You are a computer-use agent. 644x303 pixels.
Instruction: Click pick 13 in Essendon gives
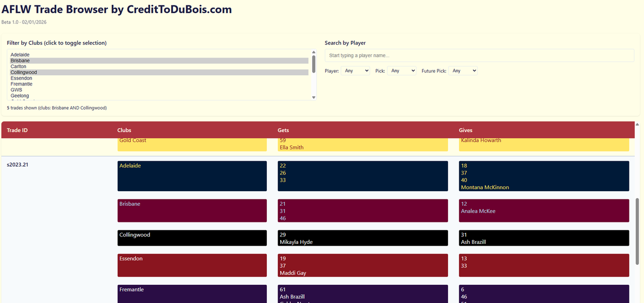pyautogui.click(x=464, y=258)
